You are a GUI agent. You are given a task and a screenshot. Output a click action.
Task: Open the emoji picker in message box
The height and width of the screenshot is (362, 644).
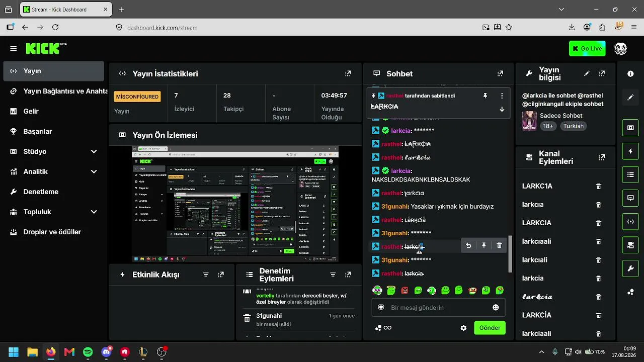(496, 307)
